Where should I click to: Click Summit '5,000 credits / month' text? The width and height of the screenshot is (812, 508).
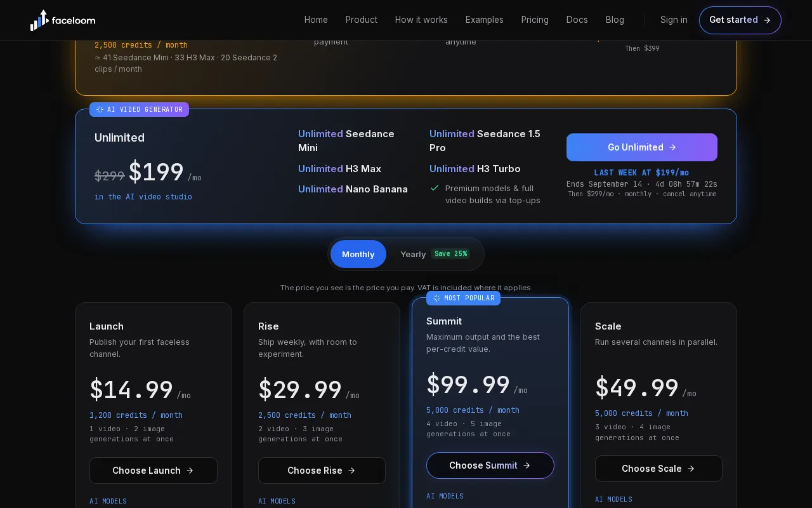473,410
